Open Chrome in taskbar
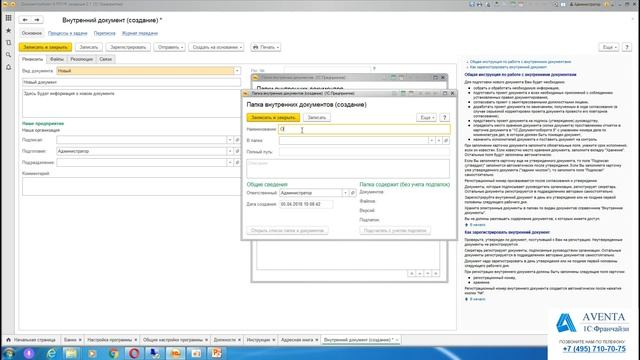 click(x=113, y=353)
